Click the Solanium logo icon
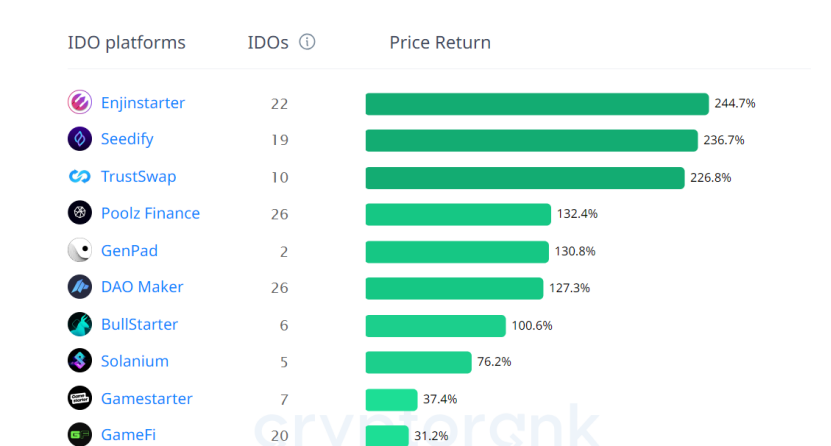 click(80, 361)
